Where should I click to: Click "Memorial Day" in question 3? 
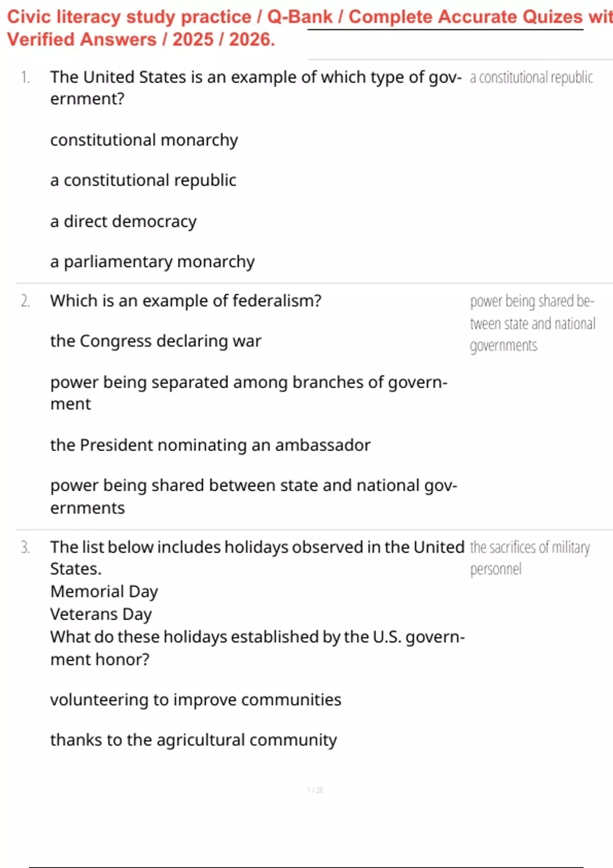point(104,591)
